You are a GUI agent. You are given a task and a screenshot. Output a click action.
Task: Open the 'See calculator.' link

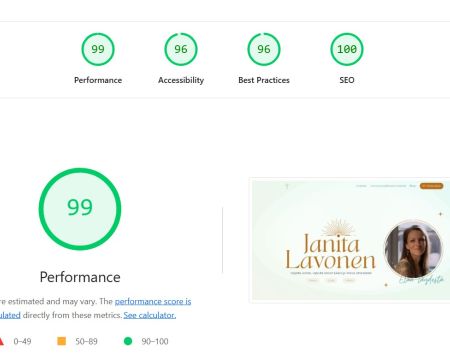(150, 315)
